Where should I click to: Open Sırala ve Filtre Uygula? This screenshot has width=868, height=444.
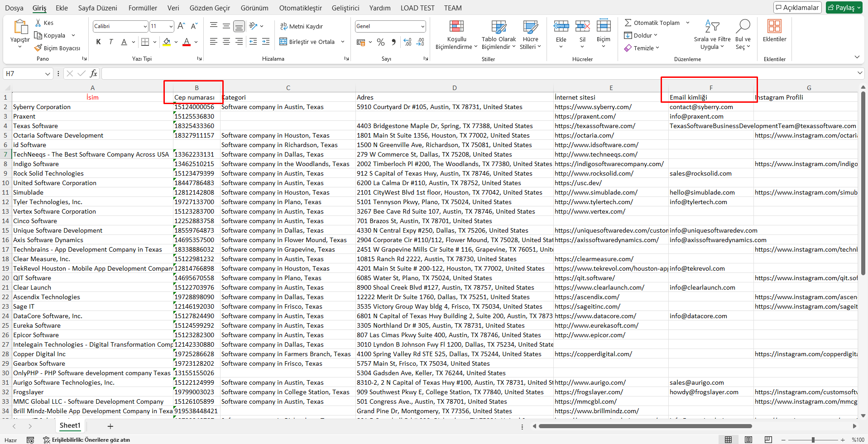click(x=712, y=35)
